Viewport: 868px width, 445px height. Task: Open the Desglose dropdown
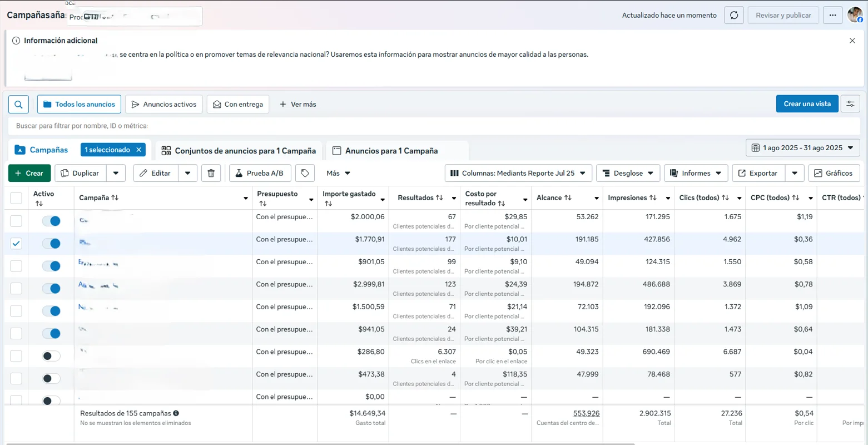pyautogui.click(x=628, y=173)
